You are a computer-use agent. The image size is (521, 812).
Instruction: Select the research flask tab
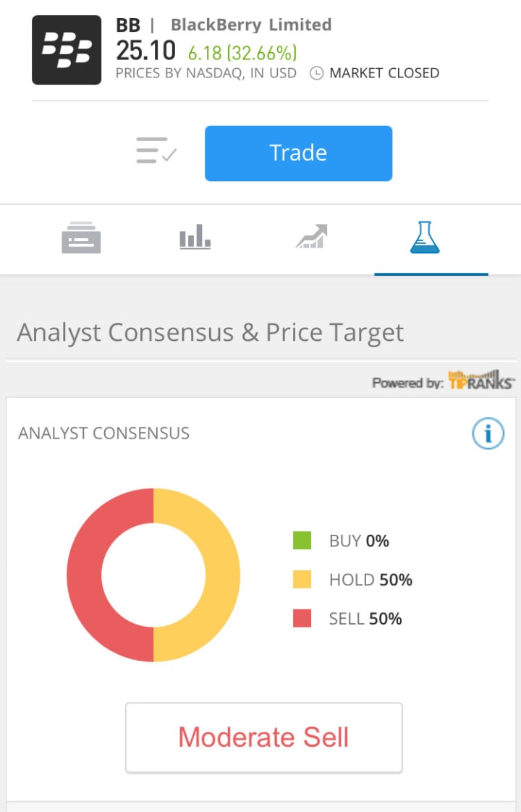(x=425, y=238)
